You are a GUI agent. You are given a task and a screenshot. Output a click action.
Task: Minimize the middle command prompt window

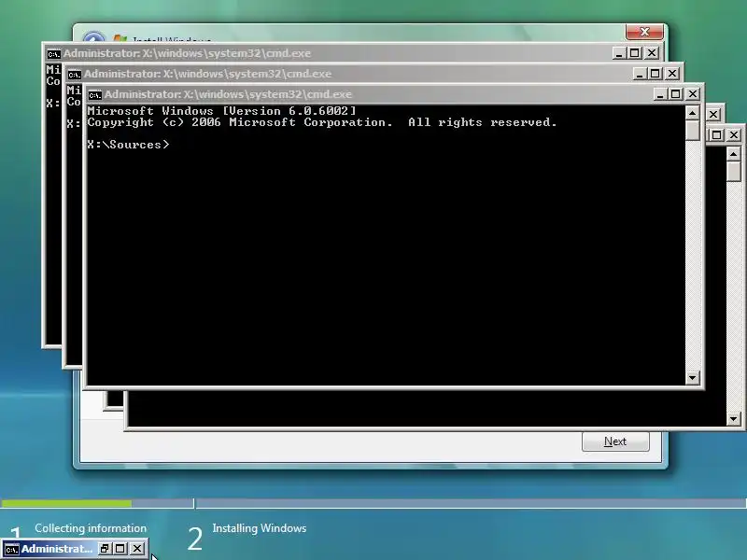click(x=640, y=74)
